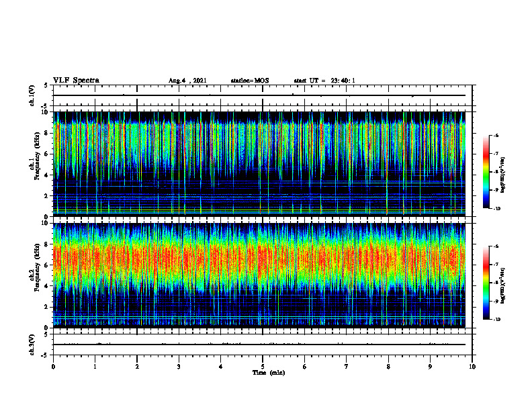This screenshot has width=532, height=411.
Task: Click the ch.3 voltage waveform strip
Action: [x=263, y=345]
